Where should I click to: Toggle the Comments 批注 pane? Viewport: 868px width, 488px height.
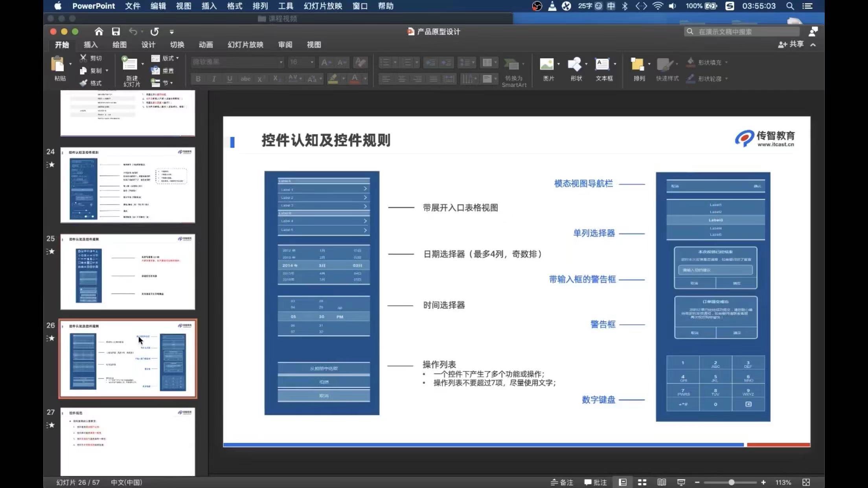click(596, 482)
